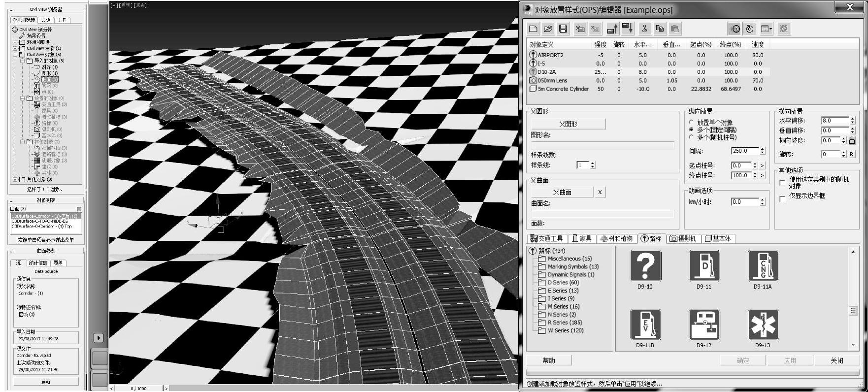This screenshot has width=868, height=392.
Task: Select the 5m Concrete Cylinder row
Action: pyautogui.click(x=648, y=89)
